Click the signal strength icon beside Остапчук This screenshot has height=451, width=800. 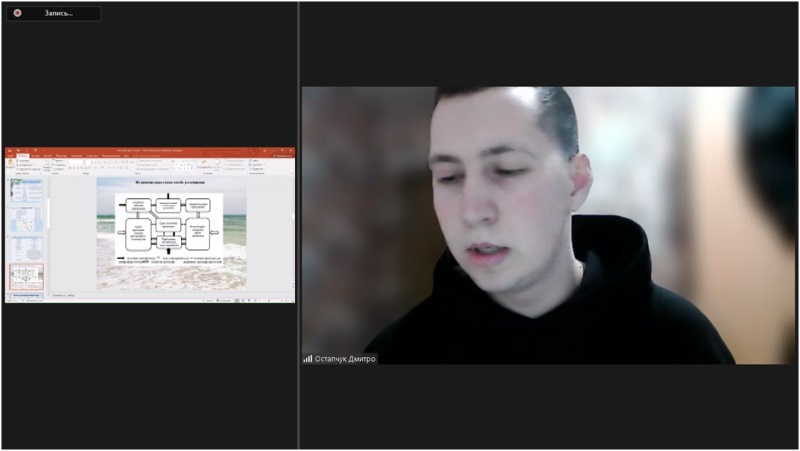tap(308, 359)
